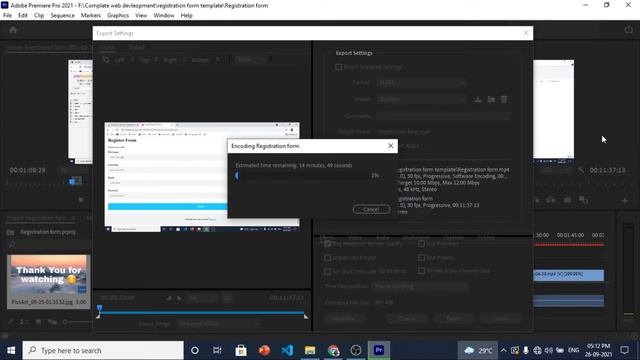
Task: Click the Queue button
Action: click(x=407, y=318)
